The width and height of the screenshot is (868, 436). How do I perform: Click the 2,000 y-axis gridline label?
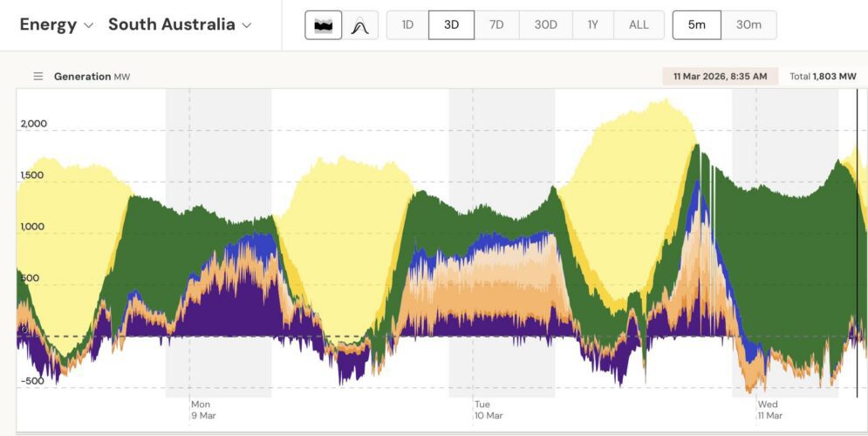tap(34, 124)
